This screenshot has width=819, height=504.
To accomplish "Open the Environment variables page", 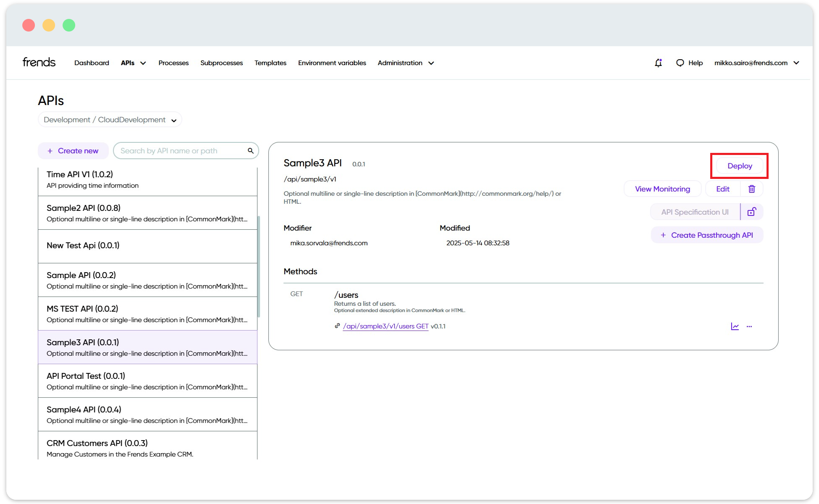I will coord(332,63).
